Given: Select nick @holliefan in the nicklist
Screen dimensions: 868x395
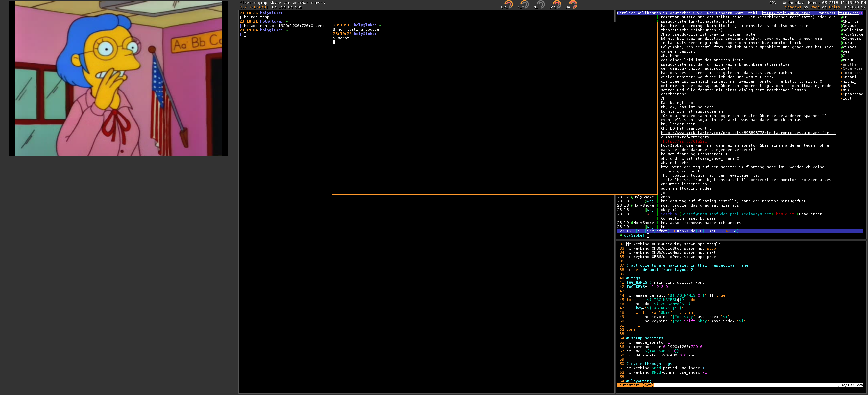Looking at the screenshot, I should 852,30.
